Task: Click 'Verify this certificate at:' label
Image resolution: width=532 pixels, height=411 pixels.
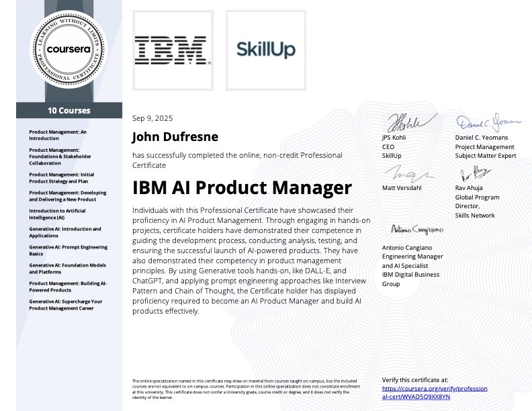Action: 415,380
